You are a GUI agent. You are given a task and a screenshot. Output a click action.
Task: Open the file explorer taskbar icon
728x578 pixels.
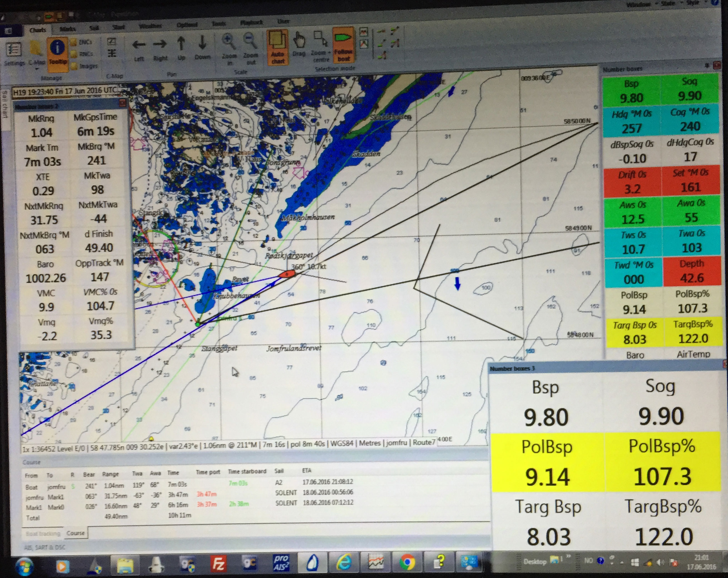coord(125,565)
